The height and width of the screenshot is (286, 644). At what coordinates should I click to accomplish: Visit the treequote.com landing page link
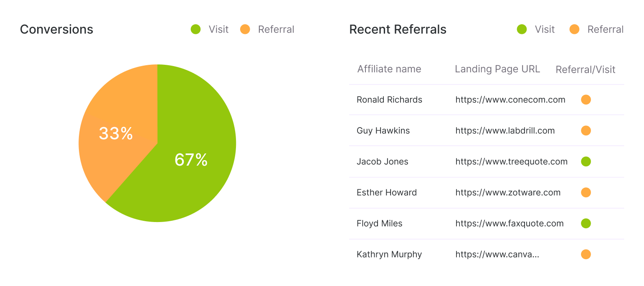pos(511,161)
